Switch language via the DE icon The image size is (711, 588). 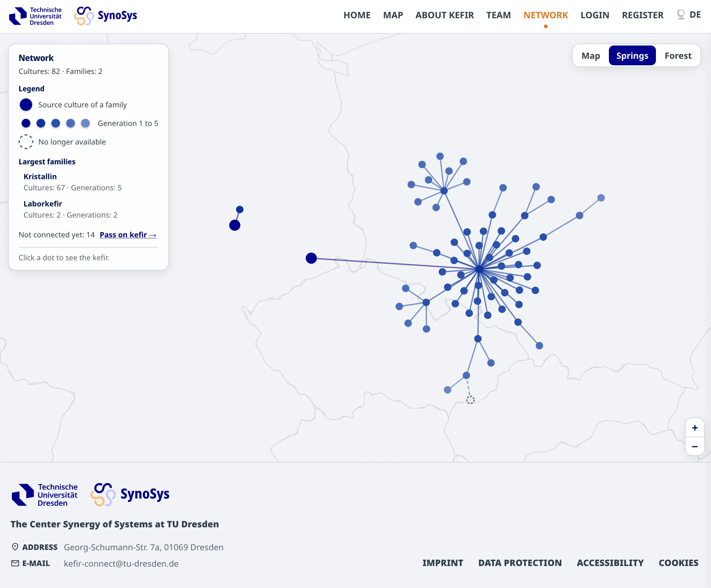[x=688, y=15]
